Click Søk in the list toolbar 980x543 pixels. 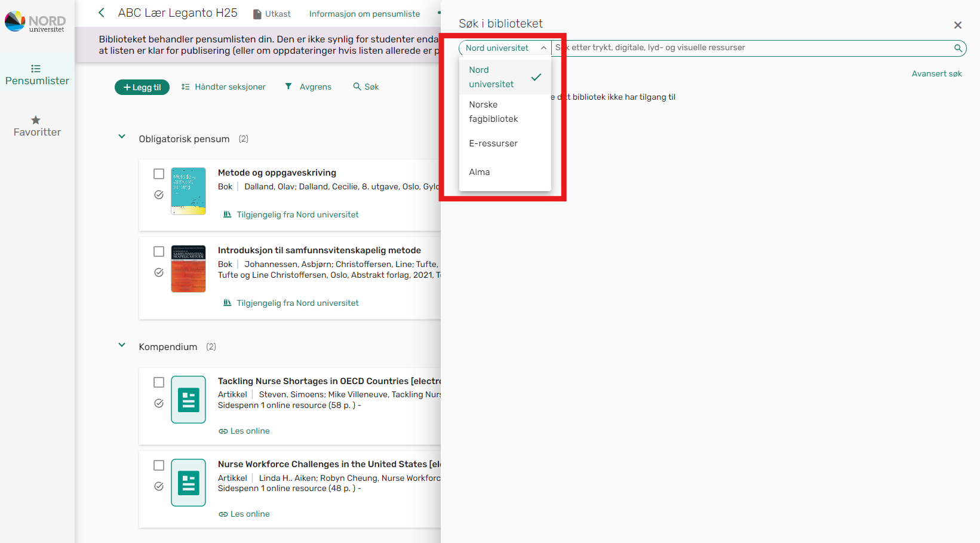point(366,87)
